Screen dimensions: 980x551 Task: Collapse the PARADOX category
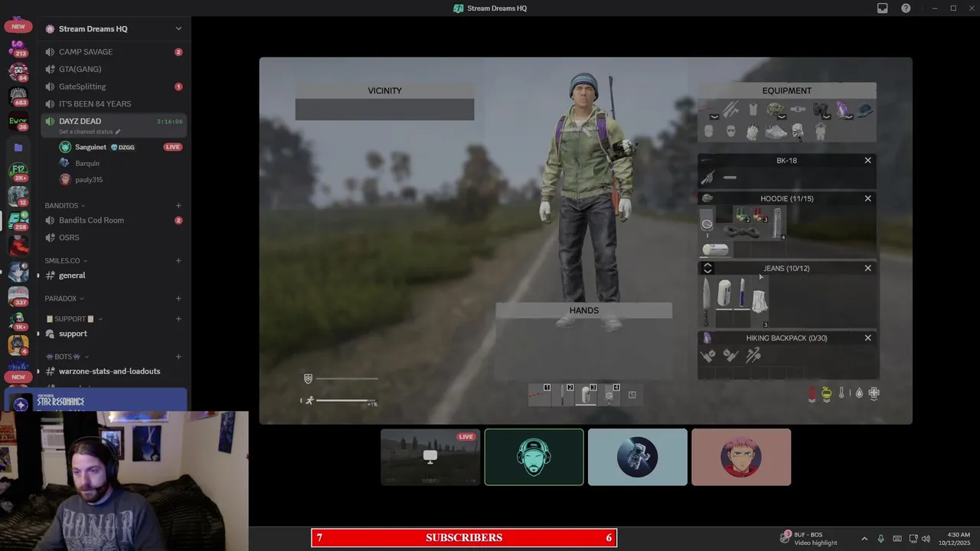tap(64, 298)
